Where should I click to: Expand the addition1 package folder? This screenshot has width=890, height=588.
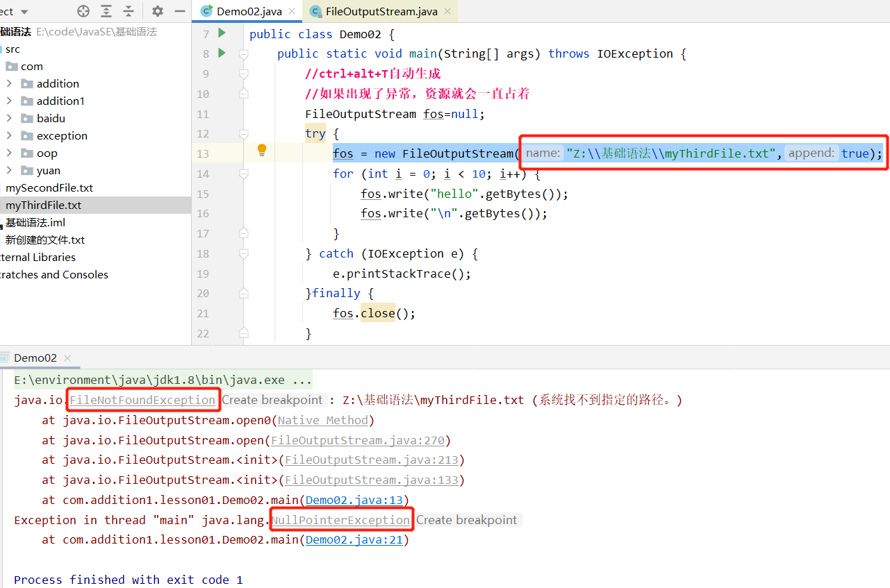(8, 101)
